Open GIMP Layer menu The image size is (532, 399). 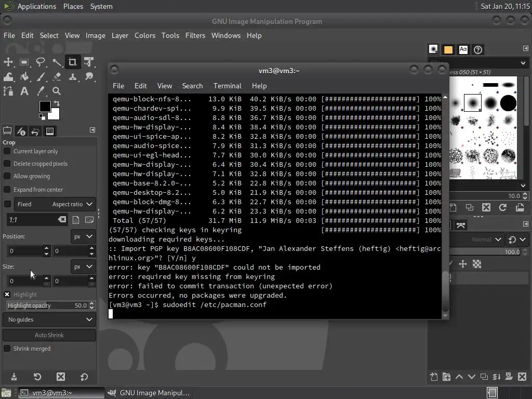click(120, 35)
